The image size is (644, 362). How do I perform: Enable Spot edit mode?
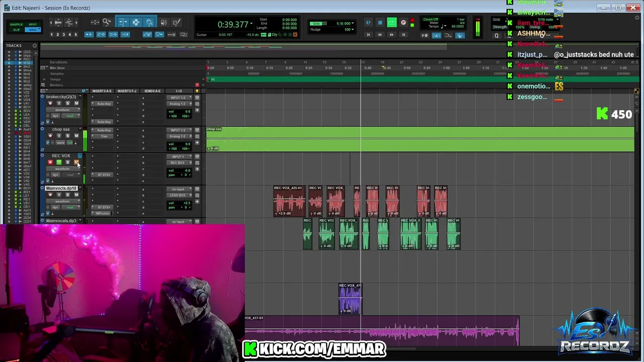(33, 24)
